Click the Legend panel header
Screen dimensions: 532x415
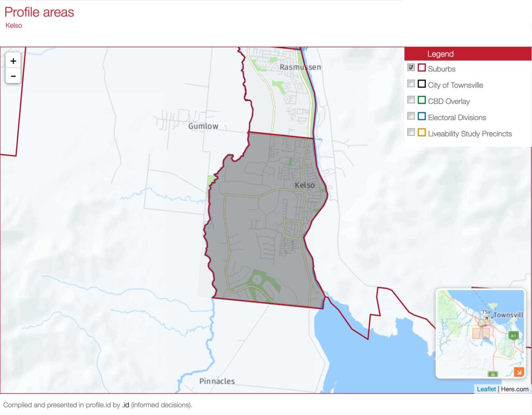pos(467,54)
